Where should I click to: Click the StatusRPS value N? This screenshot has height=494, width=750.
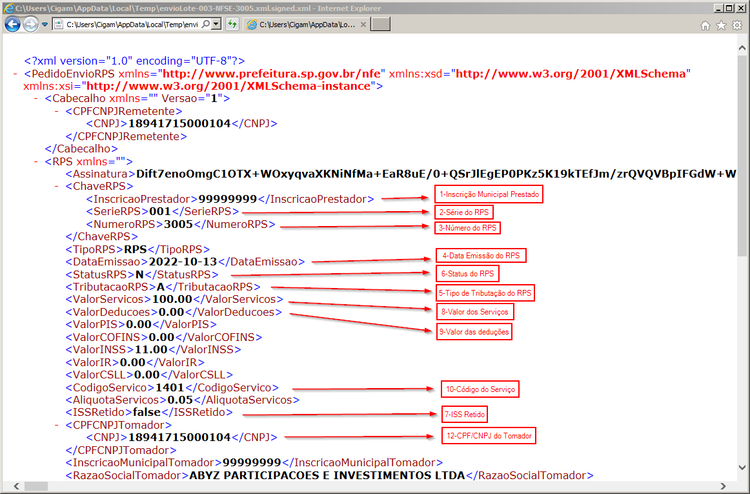tap(140, 274)
